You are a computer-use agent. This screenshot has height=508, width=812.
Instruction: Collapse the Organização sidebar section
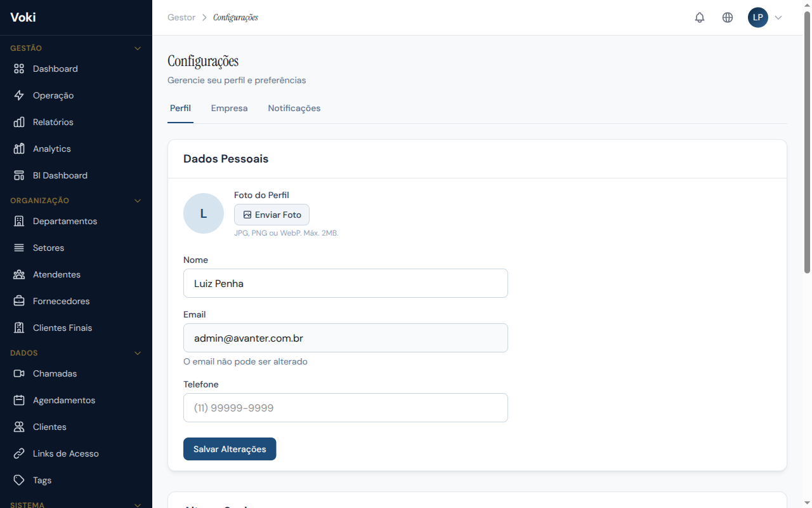(138, 201)
